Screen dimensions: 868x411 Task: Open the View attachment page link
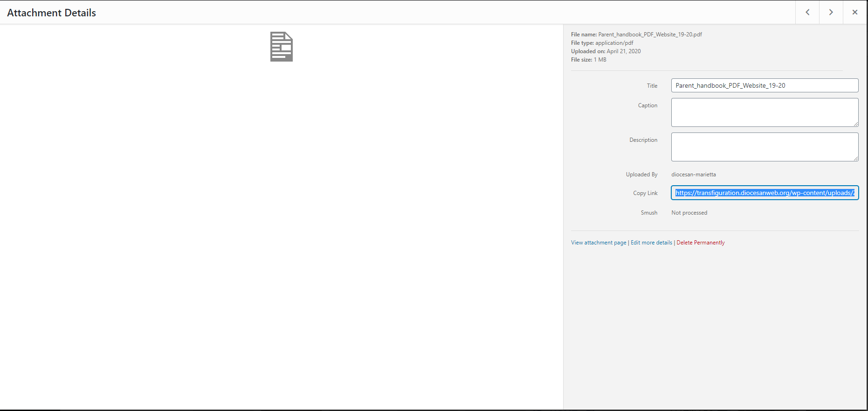coord(599,243)
